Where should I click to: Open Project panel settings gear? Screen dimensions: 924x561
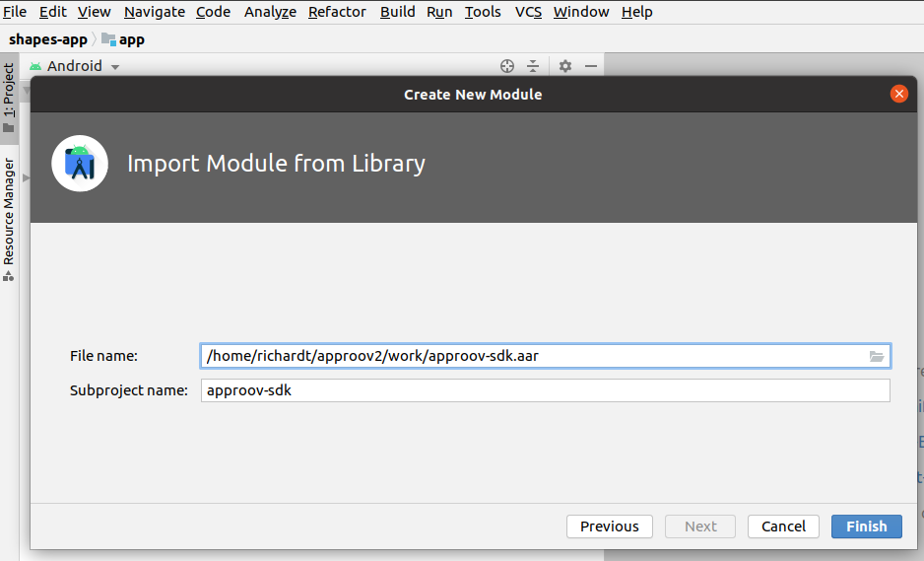pos(565,66)
